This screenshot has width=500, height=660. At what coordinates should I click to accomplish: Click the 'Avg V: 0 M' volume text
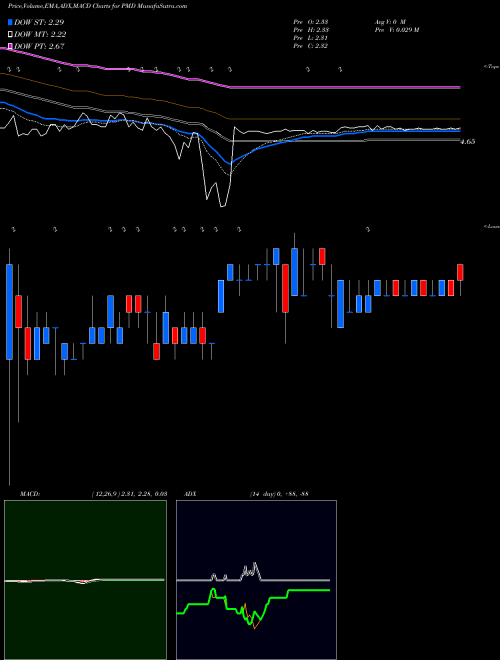point(389,22)
